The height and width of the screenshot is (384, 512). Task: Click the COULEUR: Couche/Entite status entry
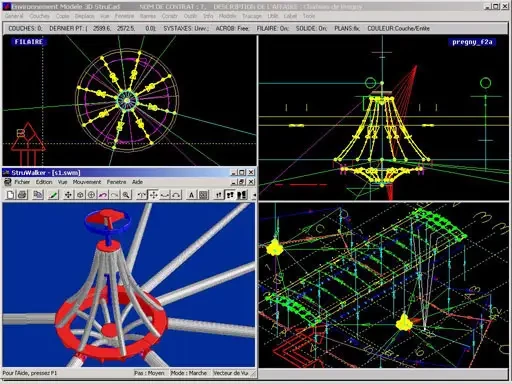(398, 29)
